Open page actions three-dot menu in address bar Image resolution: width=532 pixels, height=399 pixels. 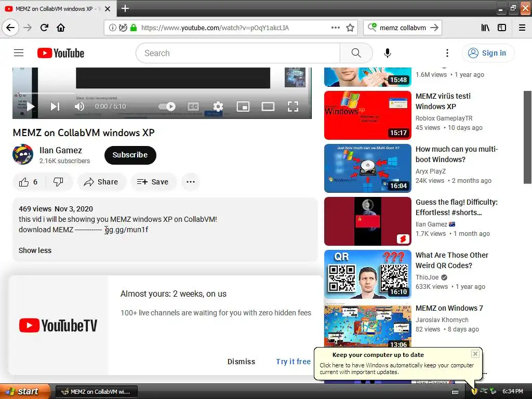pos(335,28)
